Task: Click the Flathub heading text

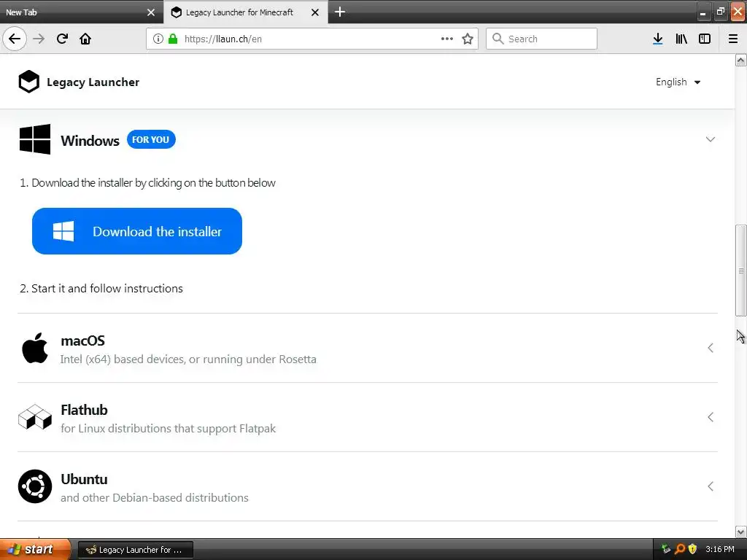Action: 84,410
